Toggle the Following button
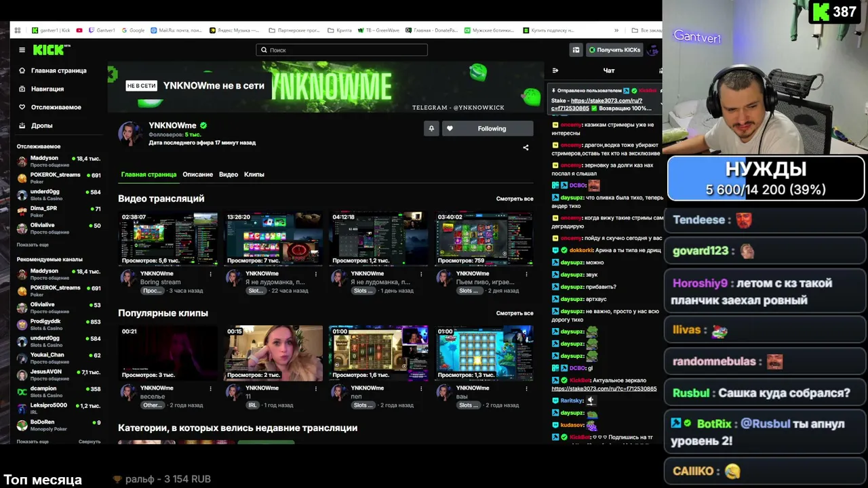The image size is (868, 488). pos(487,128)
